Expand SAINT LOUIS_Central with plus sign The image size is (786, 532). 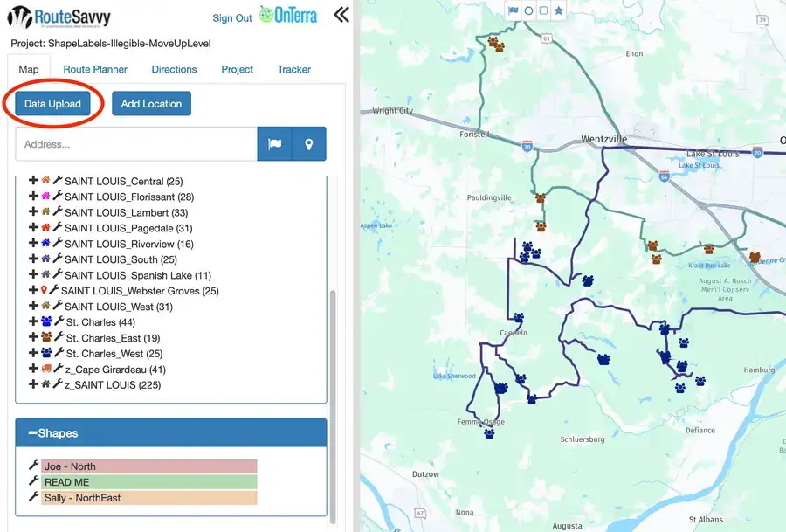click(33, 180)
